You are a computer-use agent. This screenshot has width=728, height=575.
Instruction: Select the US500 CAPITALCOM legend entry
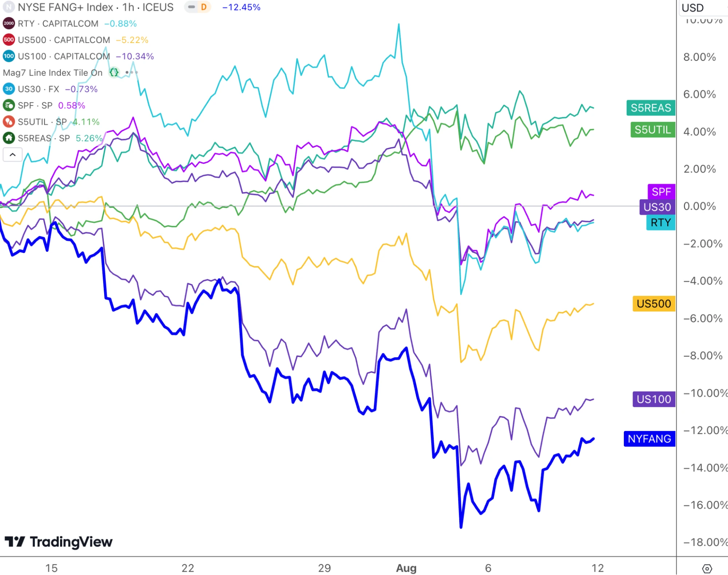(64, 40)
